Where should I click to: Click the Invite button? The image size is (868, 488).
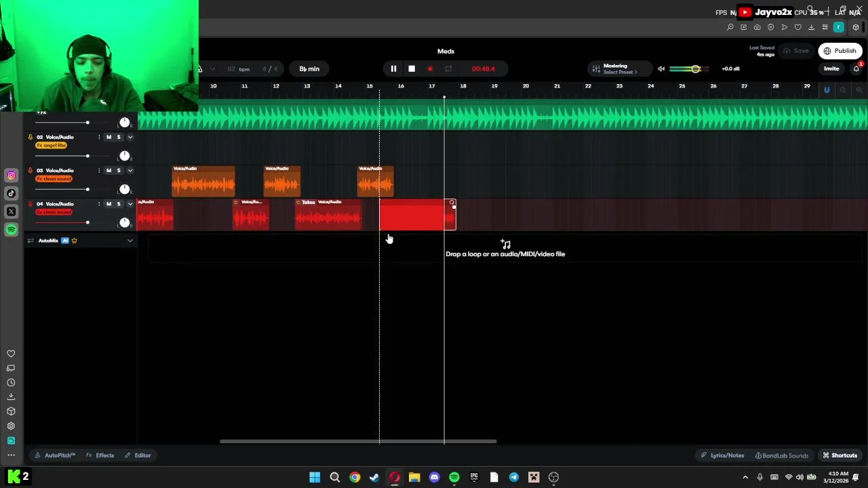[831, 68]
